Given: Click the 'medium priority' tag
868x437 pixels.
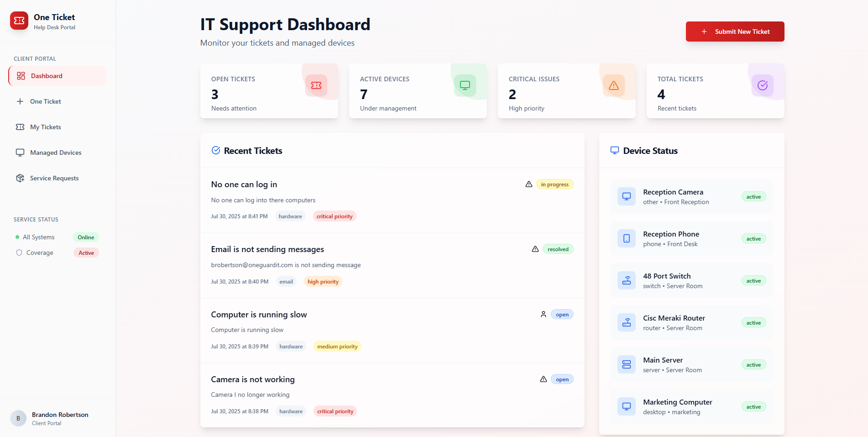Looking at the screenshot, I should point(337,346).
